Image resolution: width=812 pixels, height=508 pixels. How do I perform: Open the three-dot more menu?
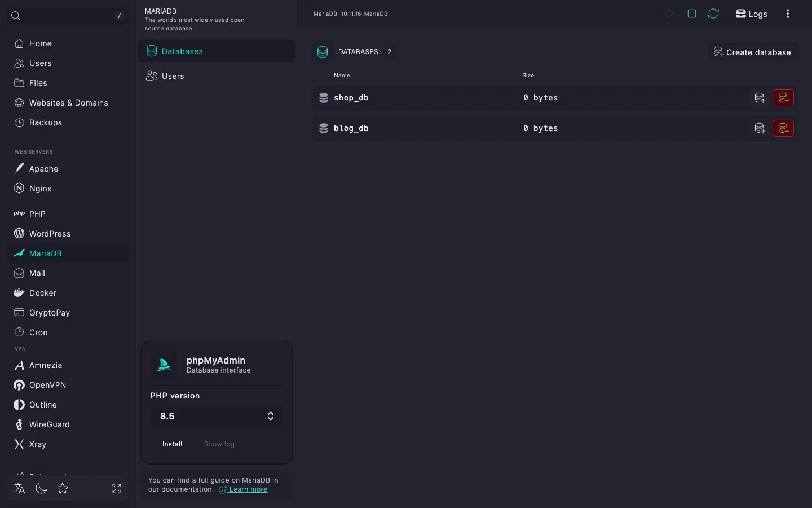click(x=788, y=14)
